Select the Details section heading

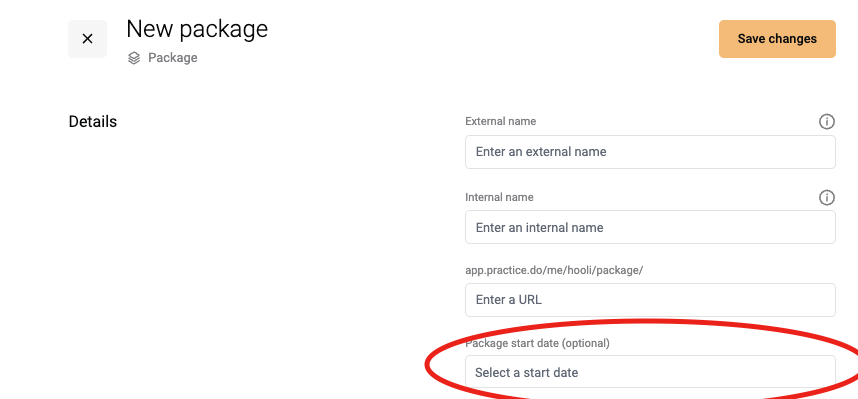click(x=93, y=122)
